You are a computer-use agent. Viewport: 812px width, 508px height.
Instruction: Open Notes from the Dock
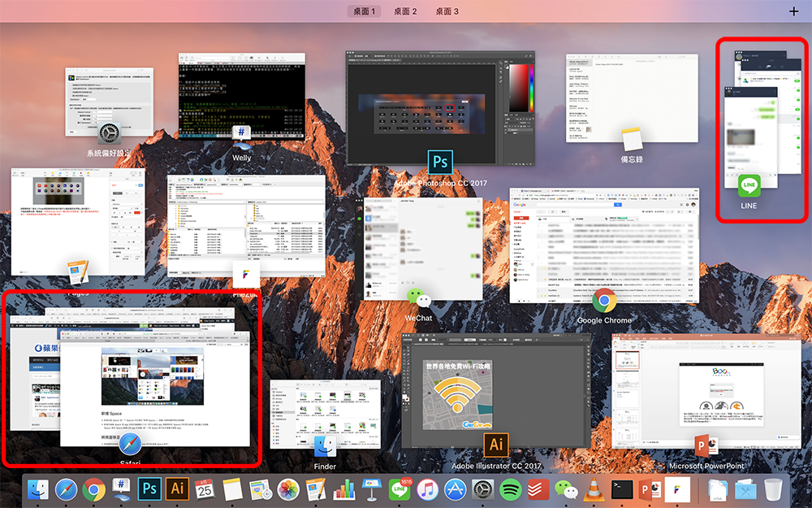232,489
